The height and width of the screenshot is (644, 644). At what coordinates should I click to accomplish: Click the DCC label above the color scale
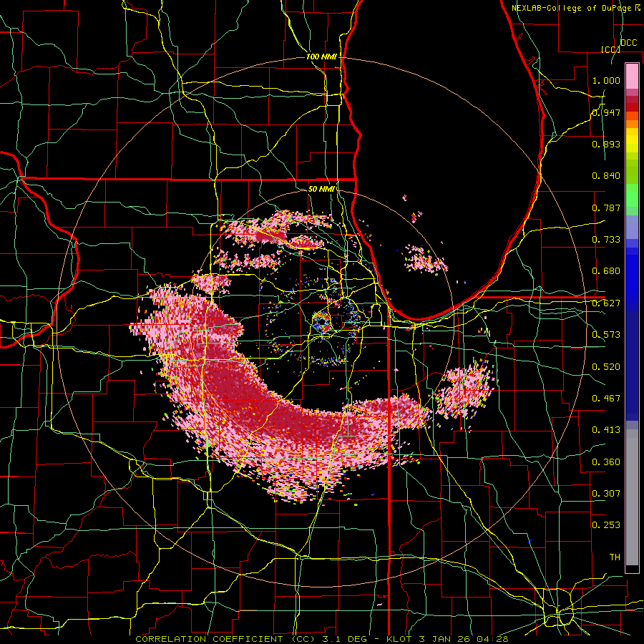point(628,42)
